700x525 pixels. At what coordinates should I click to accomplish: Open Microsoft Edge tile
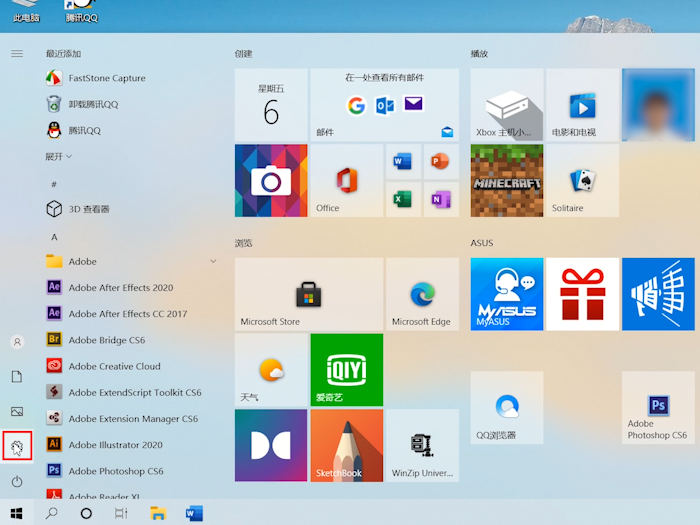(421, 294)
